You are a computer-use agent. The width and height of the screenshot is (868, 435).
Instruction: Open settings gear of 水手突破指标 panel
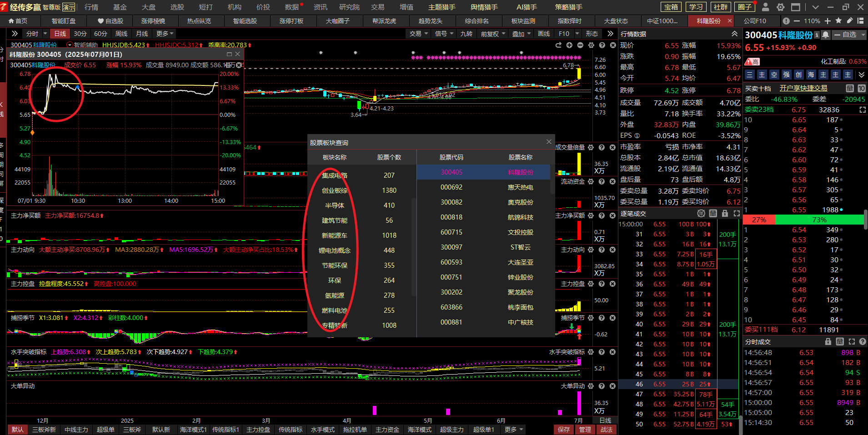(591, 352)
